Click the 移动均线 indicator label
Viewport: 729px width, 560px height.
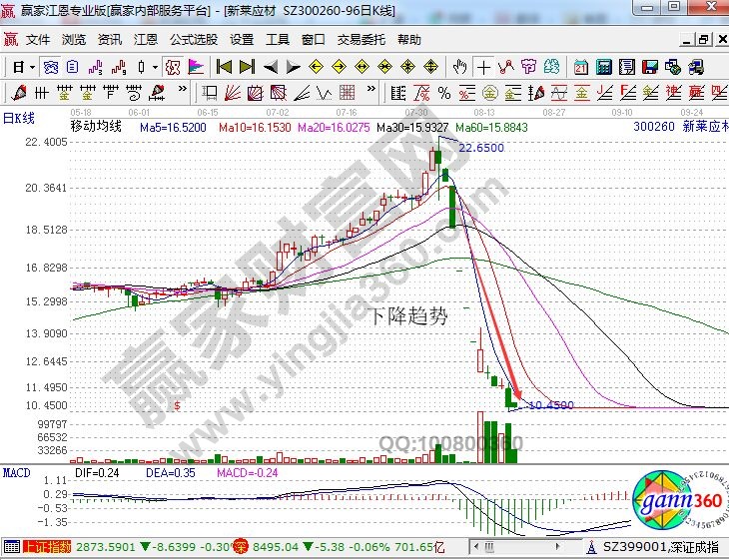96,128
